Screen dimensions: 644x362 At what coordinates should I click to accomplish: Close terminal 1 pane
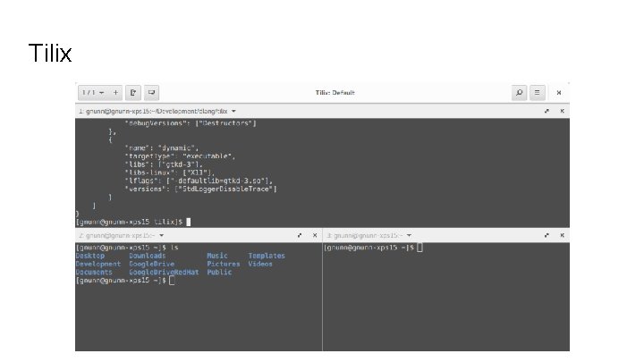tap(563, 111)
